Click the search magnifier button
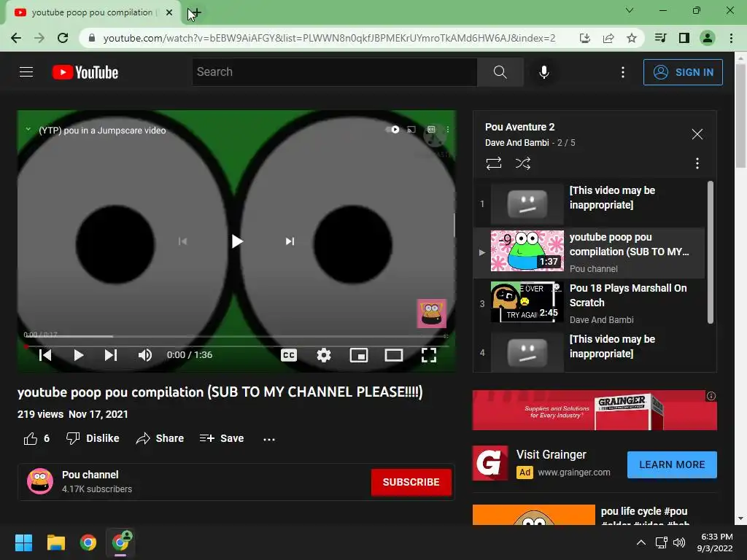The width and height of the screenshot is (747, 560). (500, 72)
